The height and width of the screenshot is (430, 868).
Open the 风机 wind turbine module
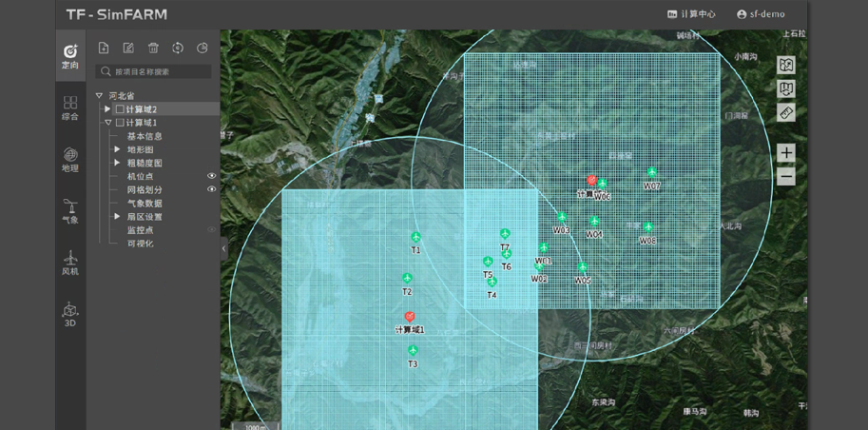(70, 264)
